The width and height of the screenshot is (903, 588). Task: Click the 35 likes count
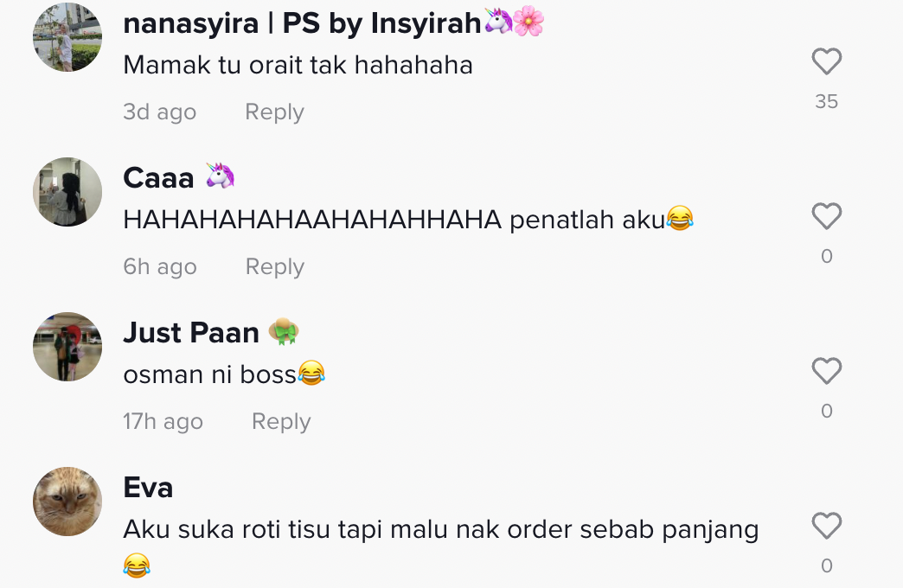(x=826, y=101)
